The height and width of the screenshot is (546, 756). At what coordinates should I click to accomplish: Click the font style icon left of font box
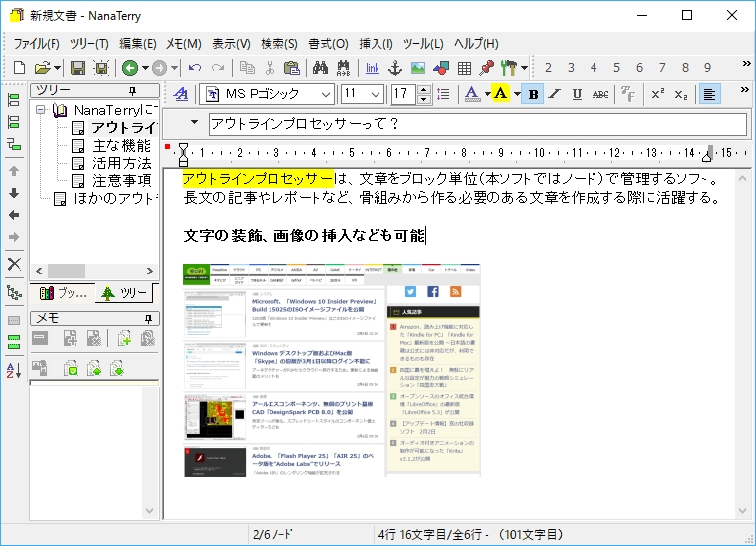click(x=181, y=94)
